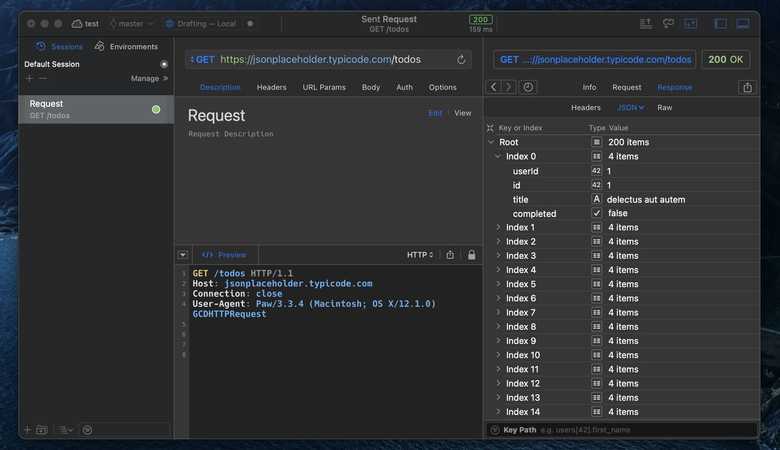Viewport: 780px width, 450px height.
Task: Click the picture layout icon in the top toolbar
Action: 690,23
